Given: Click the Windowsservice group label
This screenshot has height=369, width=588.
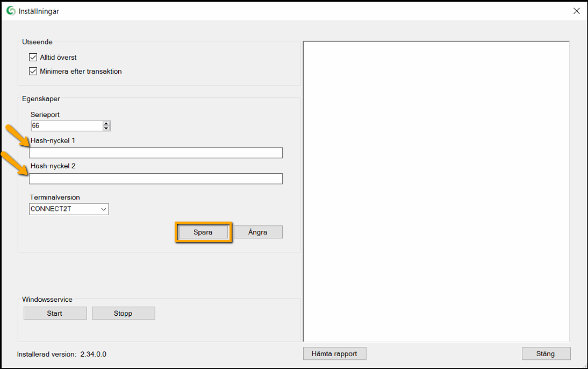Looking at the screenshot, I should click(x=47, y=299).
